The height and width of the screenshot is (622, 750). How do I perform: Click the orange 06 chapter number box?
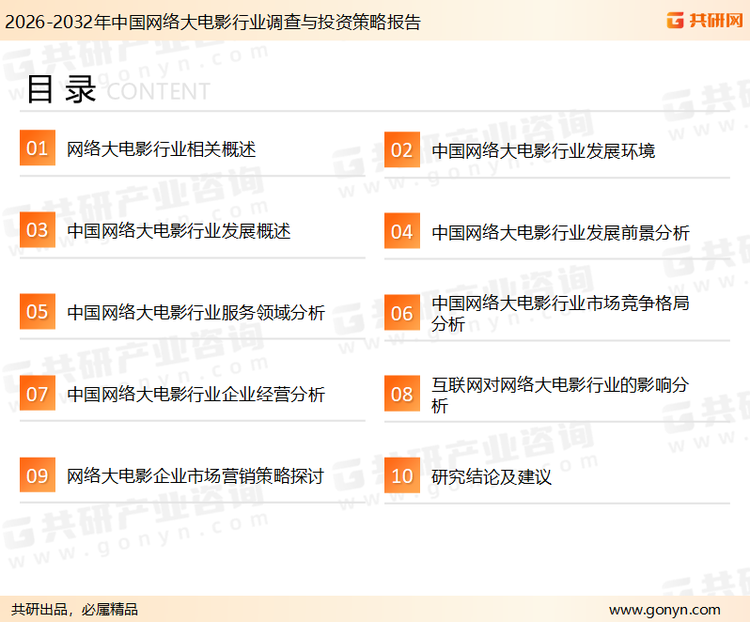[x=402, y=313]
